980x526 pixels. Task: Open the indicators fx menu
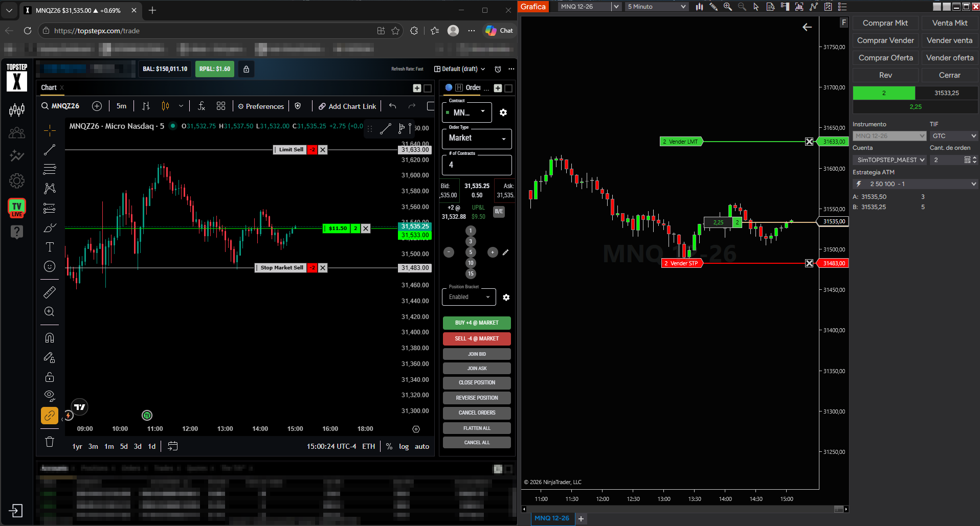coord(202,106)
